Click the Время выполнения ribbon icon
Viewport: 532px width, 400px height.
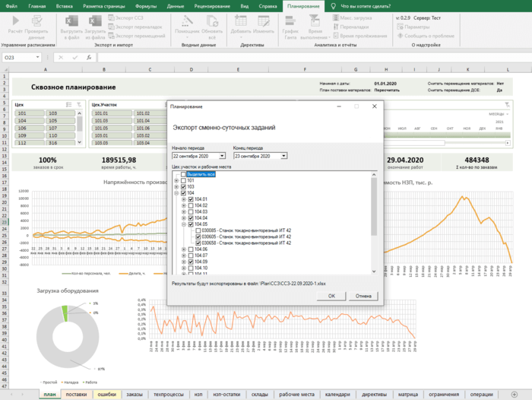point(315,21)
